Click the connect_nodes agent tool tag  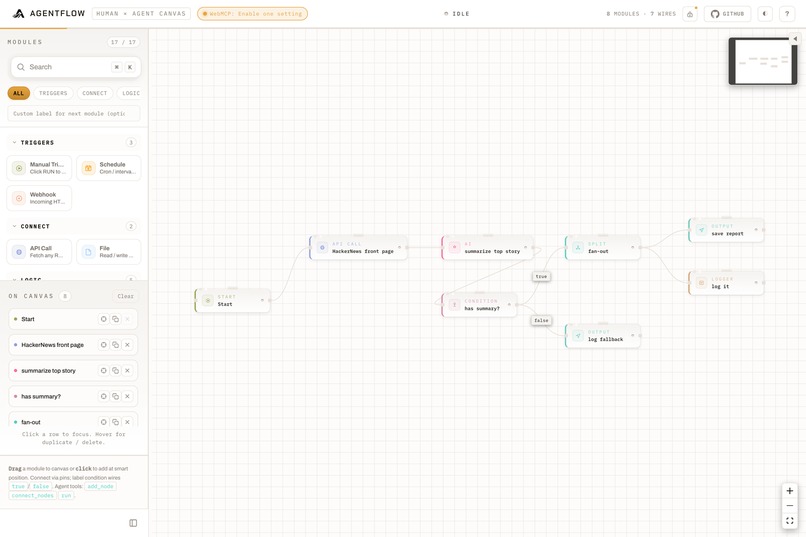pos(32,495)
